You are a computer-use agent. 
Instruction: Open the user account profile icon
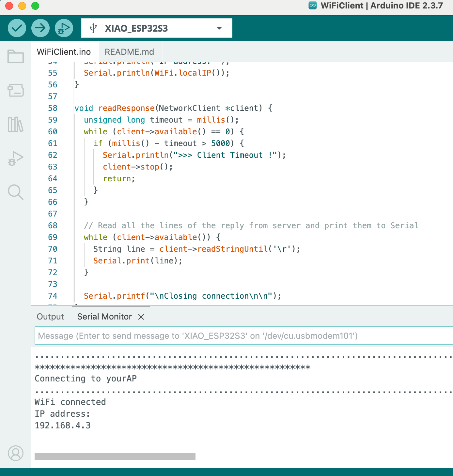point(16,453)
